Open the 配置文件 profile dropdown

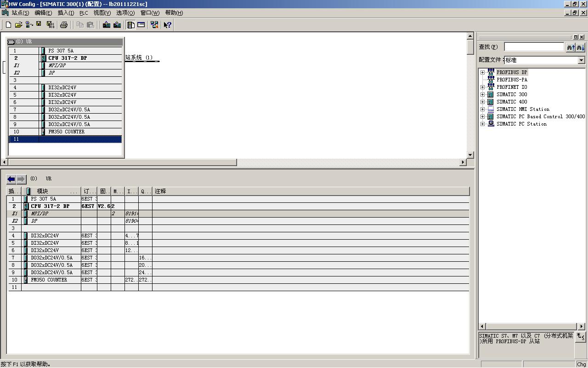pos(581,60)
